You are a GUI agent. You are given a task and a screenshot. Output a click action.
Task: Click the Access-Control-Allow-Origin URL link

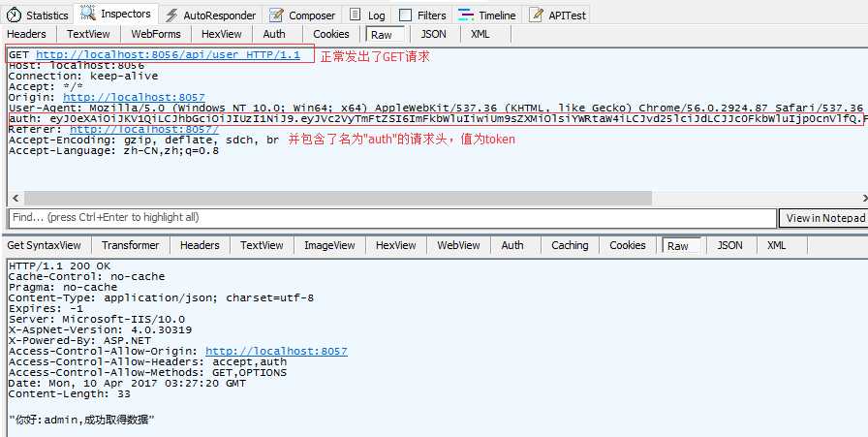pos(276,351)
